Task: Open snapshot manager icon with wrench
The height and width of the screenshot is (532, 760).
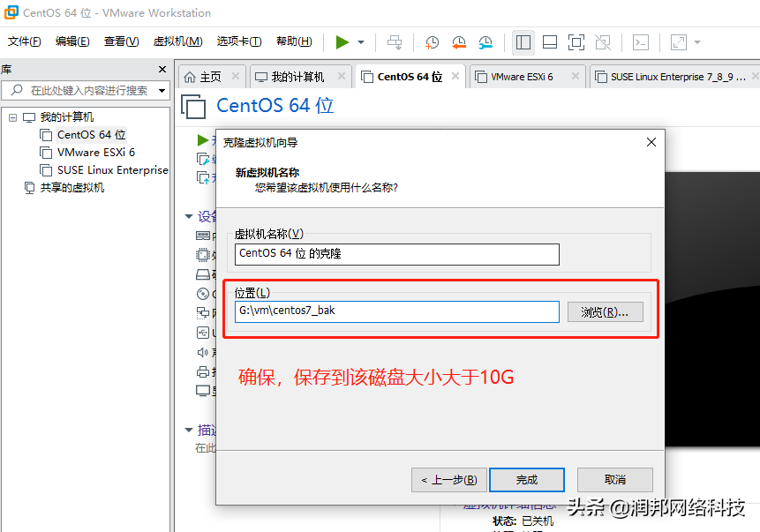Action: [485, 42]
